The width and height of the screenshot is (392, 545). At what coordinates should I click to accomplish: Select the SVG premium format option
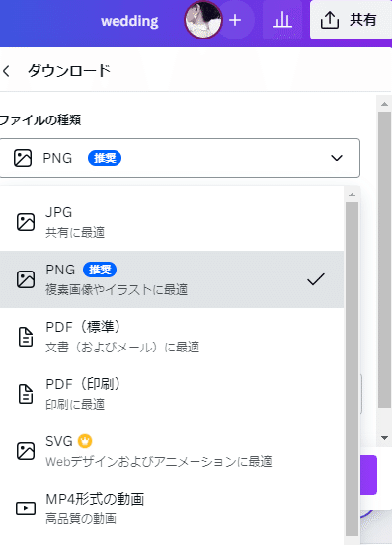coord(172,451)
